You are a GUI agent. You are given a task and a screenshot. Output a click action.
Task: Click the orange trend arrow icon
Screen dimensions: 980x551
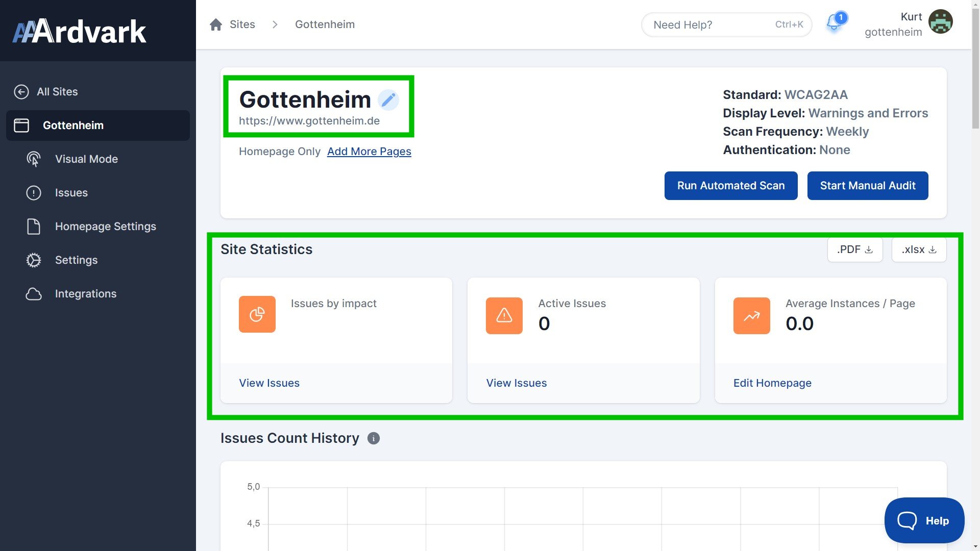point(751,315)
